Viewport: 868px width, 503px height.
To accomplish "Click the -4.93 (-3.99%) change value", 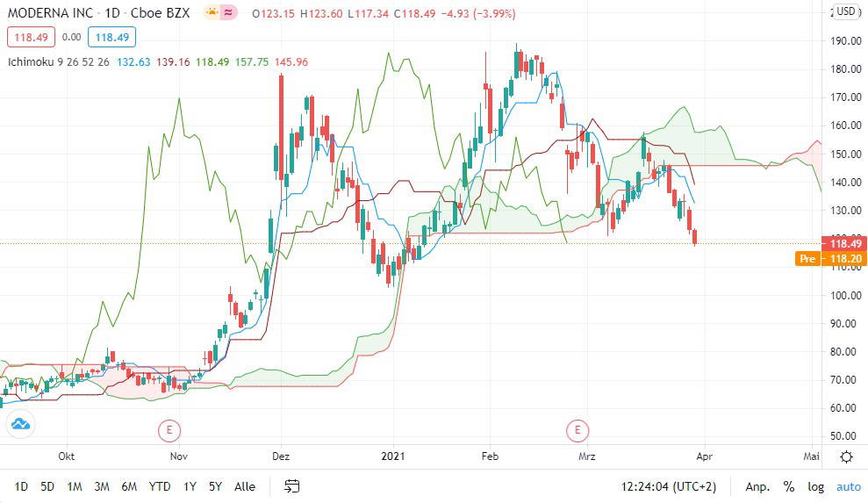I will (478, 13).
